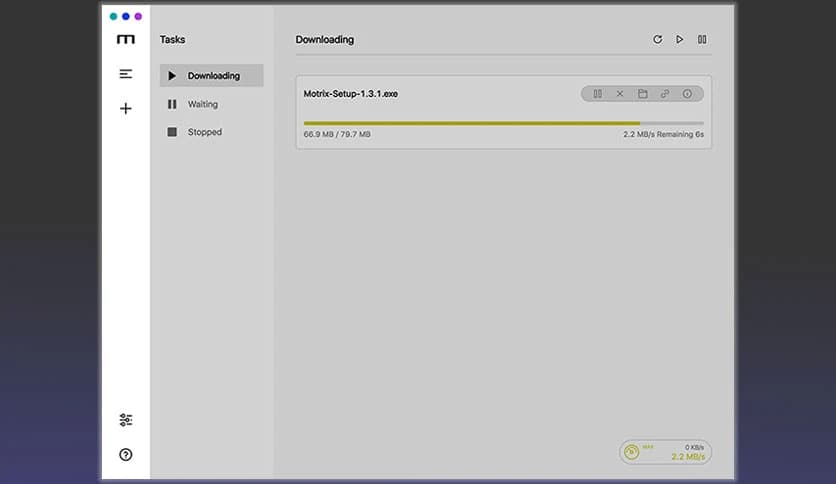Maximize the window with the purple dot
Image resolution: width=836 pixels, height=484 pixels.
coord(138,17)
